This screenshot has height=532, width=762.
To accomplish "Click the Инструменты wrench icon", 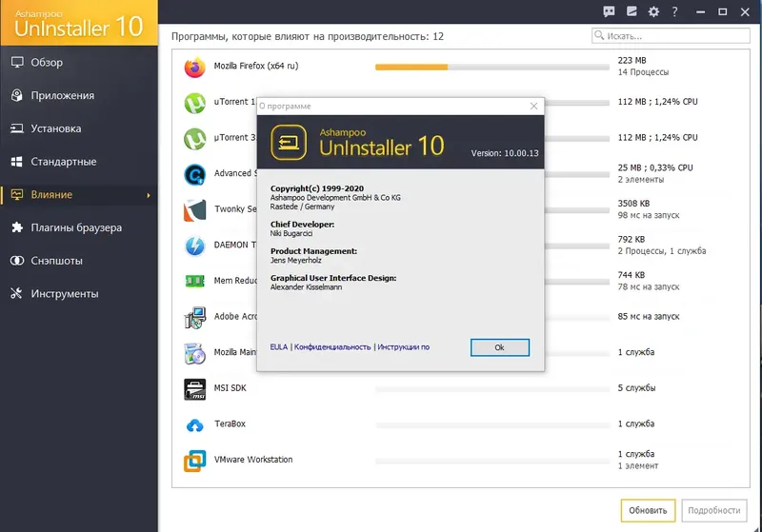I will 16,293.
